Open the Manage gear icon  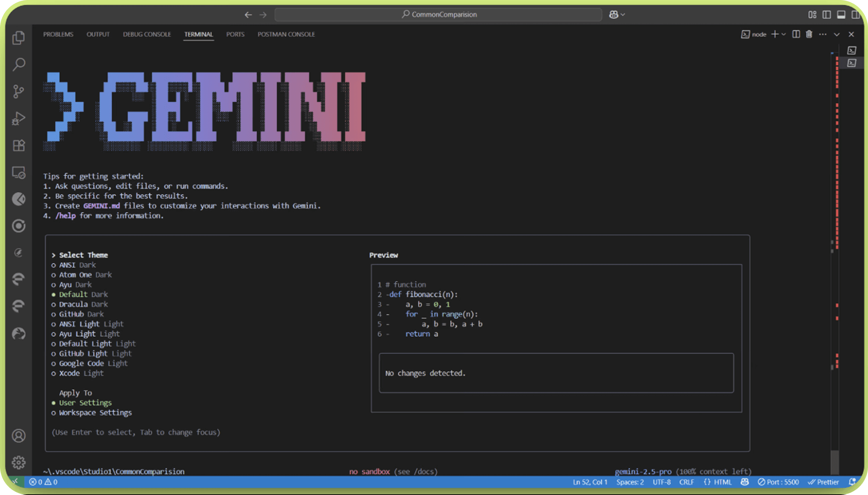(x=19, y=462)
